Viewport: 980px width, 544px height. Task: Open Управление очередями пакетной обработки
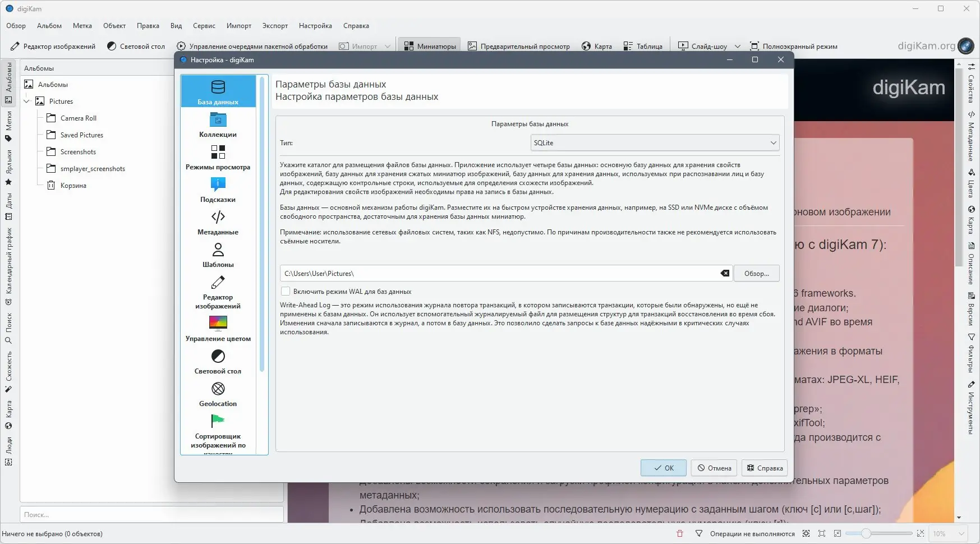click(252, 46)
